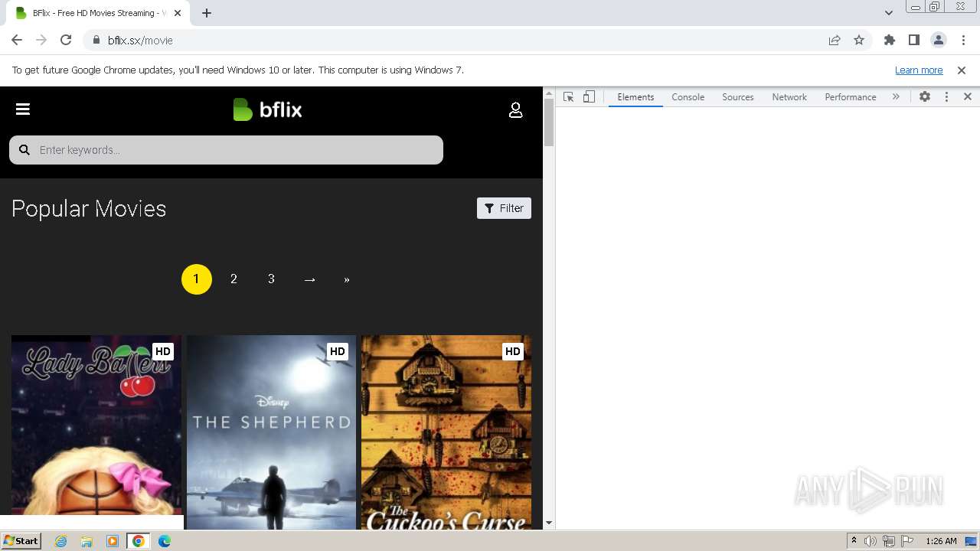Switch to Performance tab in DevTools
The image size is (980, 551).
851,97
